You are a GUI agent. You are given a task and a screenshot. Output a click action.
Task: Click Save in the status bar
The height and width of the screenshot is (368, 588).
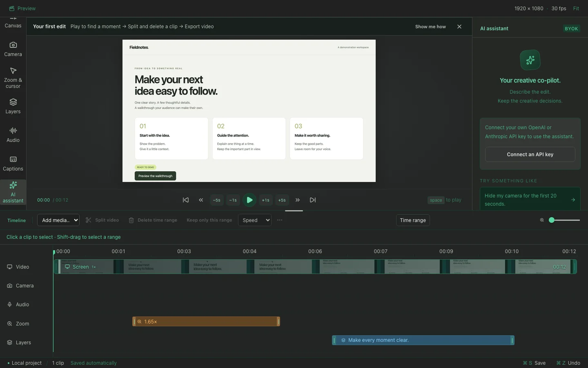click(534, 363)
